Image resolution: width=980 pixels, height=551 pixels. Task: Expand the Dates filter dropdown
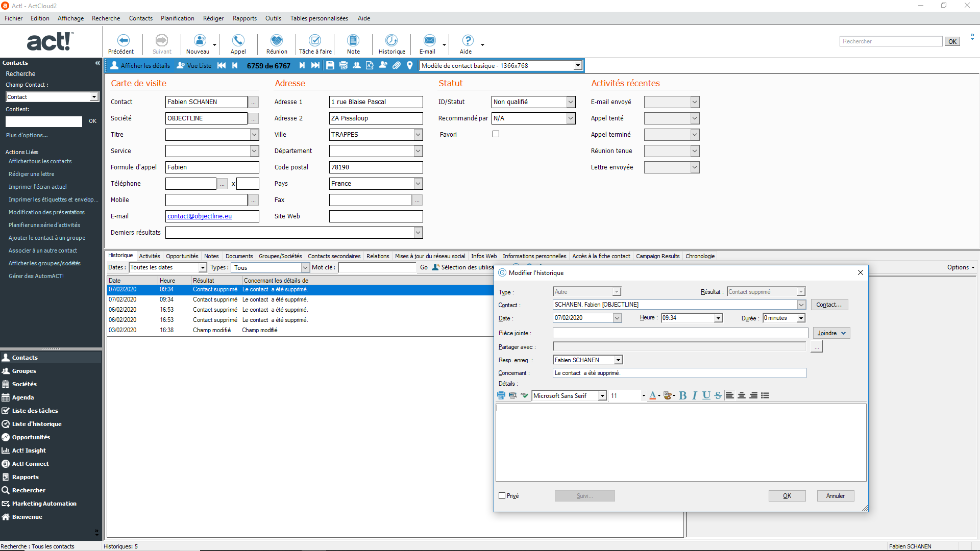[x=203, y=268]
